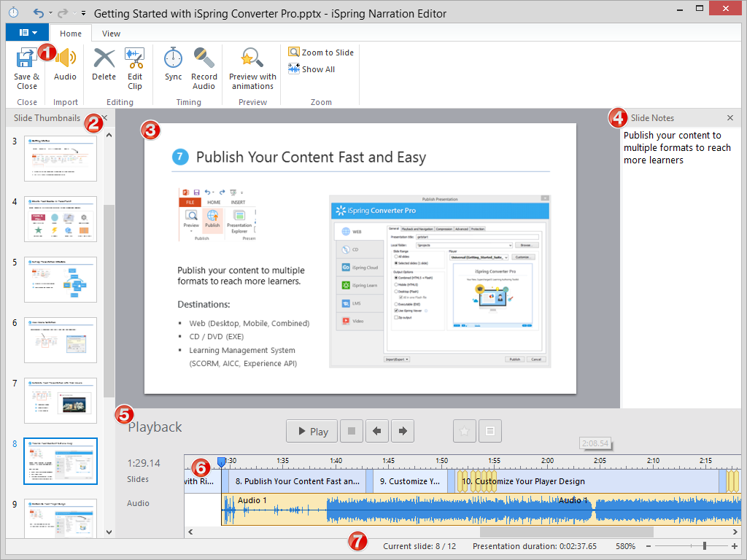This screenshot has height=560, width=747.
Task: Switch to the Home ribbon tab
Action: coord(71,34)
